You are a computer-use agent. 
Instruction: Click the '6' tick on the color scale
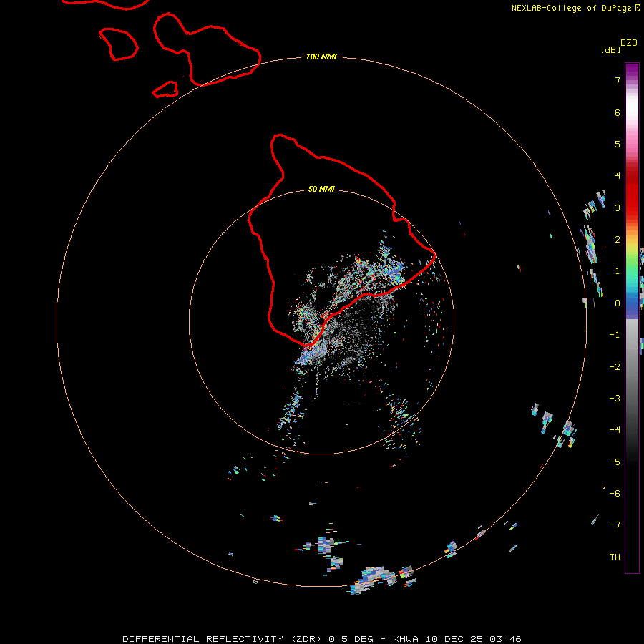pyautogui.click(x=618, y=112)
